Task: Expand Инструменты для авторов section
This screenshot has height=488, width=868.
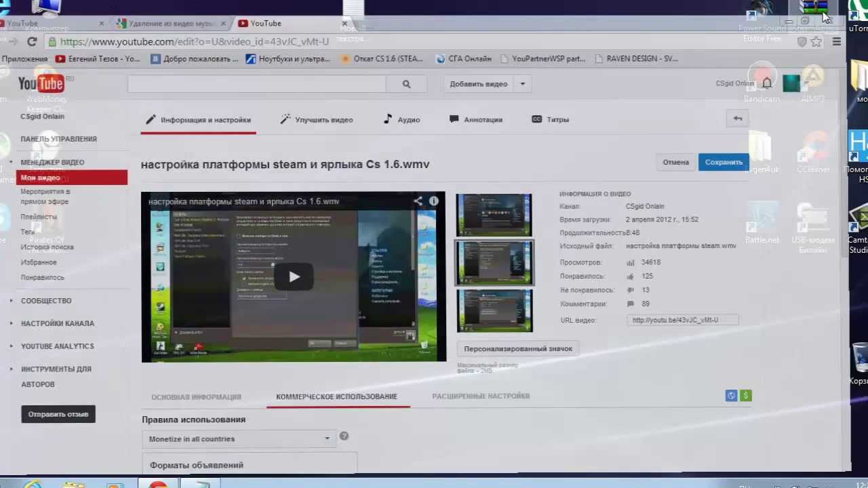Action: tap(11, 369)
